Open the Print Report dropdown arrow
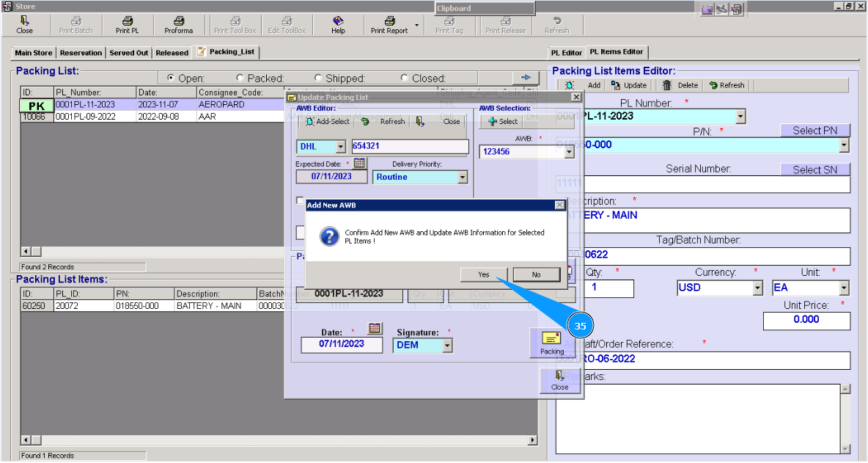 (x=417, y=25)
